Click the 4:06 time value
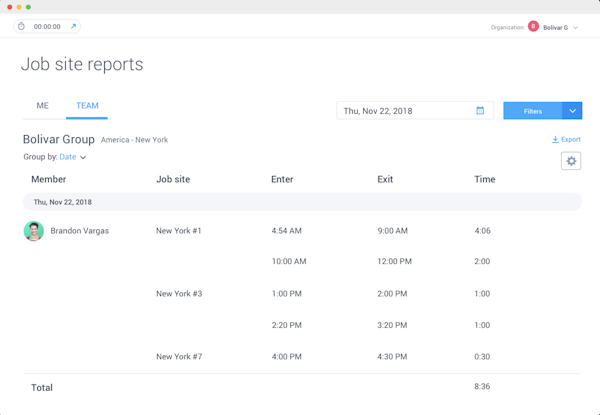600x415 pixels. 483,231
